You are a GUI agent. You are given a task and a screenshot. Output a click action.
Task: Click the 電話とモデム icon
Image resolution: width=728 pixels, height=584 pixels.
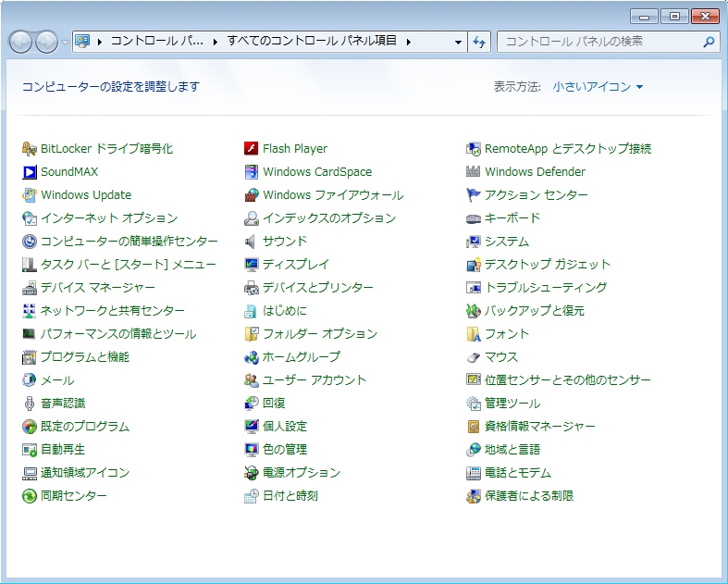click(x=473, y=473)
